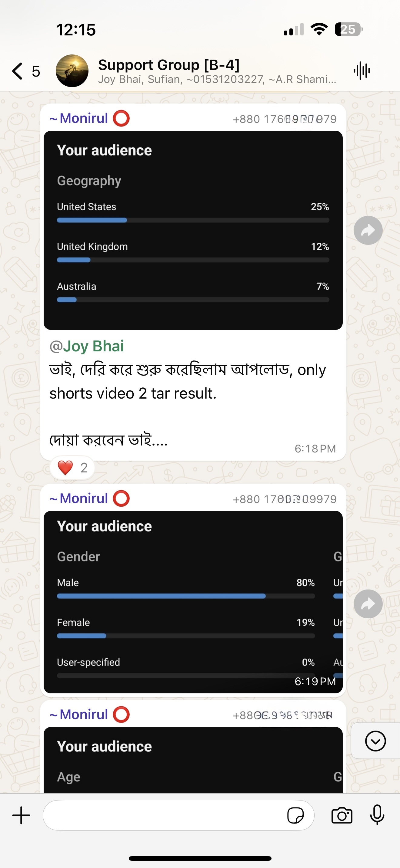Open the Support Group [B-4] profile picture
This screenshot has width=400, height=868.
click(72, 71)
